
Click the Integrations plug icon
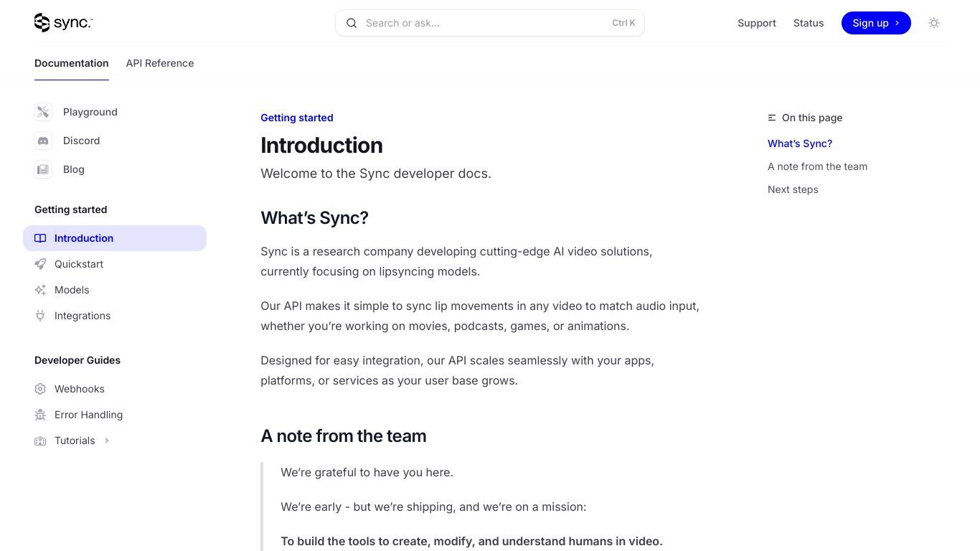[40, 316]
